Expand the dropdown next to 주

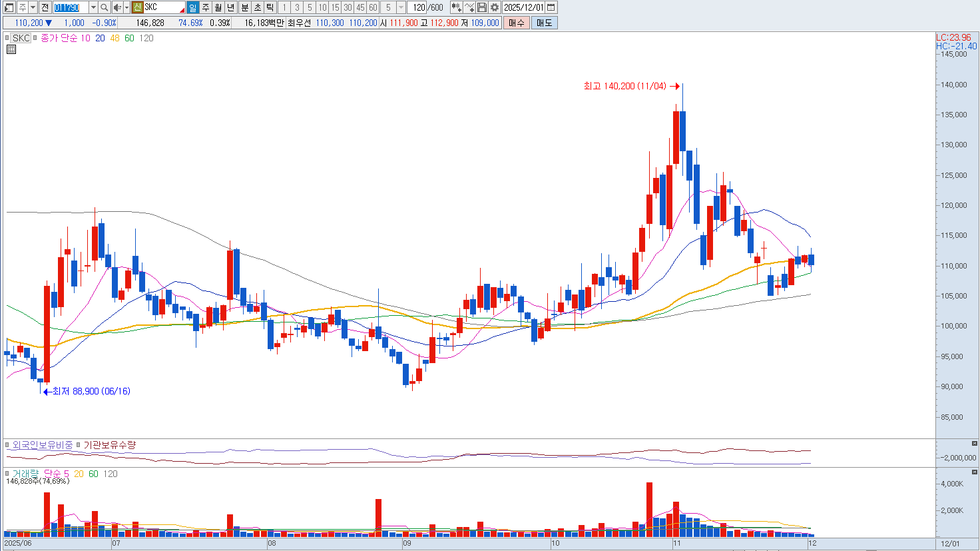pos(33,7)
